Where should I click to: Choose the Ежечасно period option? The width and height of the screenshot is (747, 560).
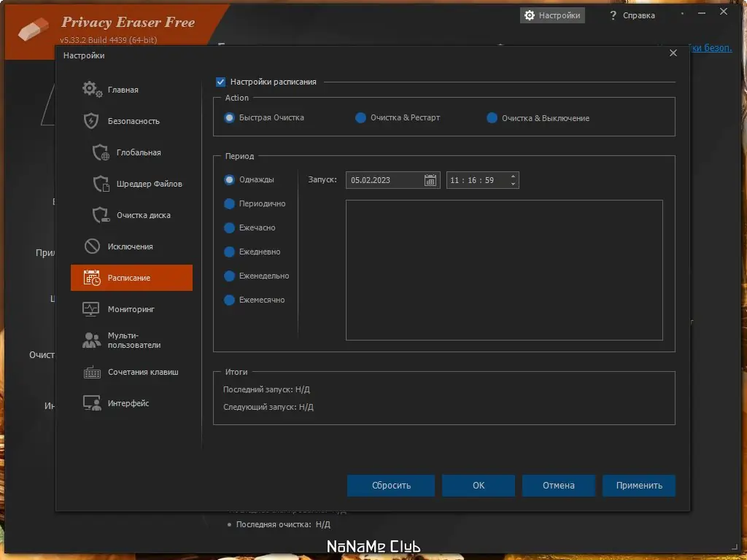(x=249, y=227)
